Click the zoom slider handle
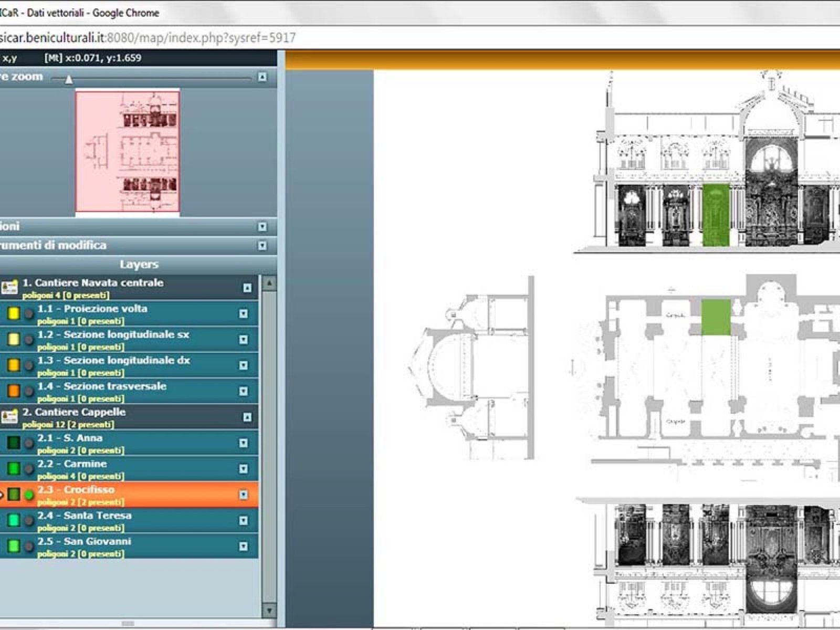The height and width of the screenshot is (630, 840). [x=69, y=80]
